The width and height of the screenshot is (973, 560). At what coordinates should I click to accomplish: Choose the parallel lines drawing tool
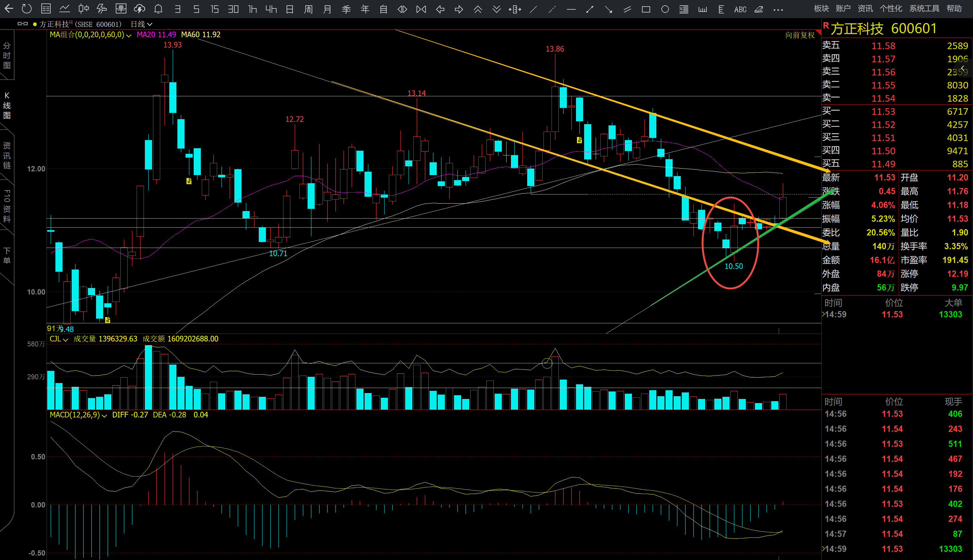coord(627,9)
